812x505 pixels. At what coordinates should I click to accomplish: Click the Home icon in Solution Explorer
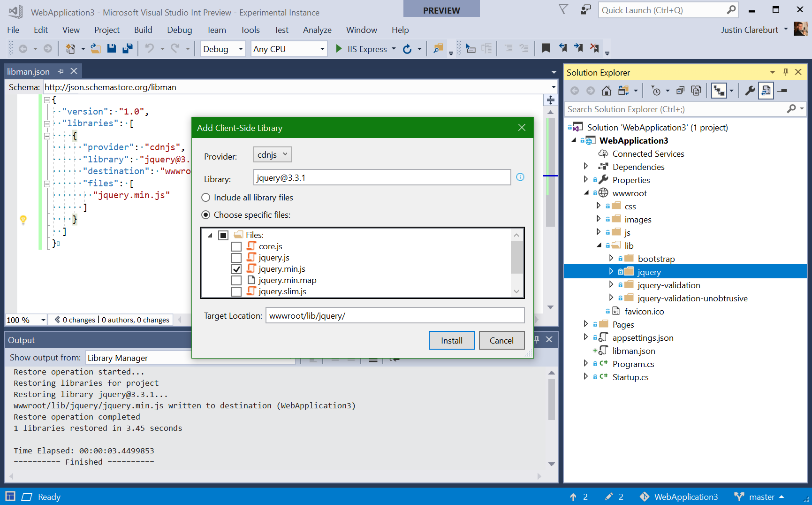click(x=606, y=90)
